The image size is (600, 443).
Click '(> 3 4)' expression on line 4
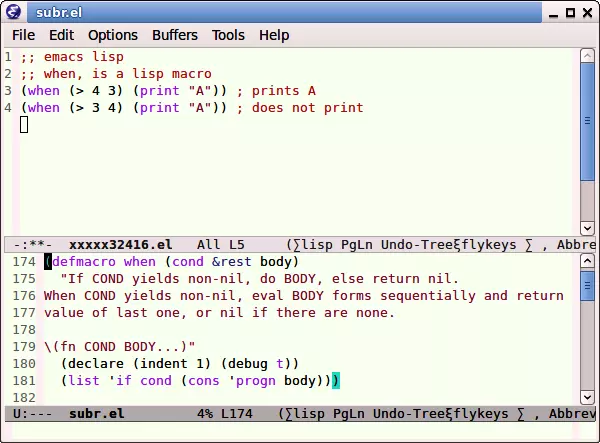point(96,107)
